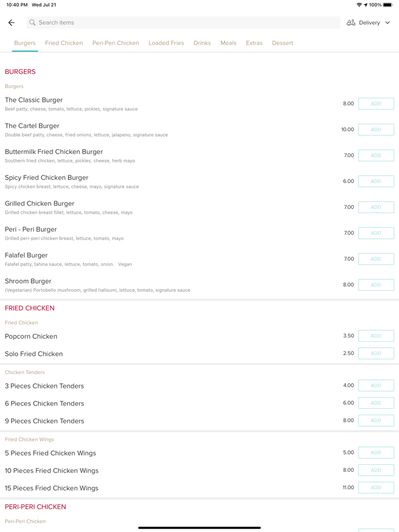Viewport: 399px width, 532px height.
Task: Tap the delivery scooter icon
Action: pyautogui.click(x=351, y=23)
